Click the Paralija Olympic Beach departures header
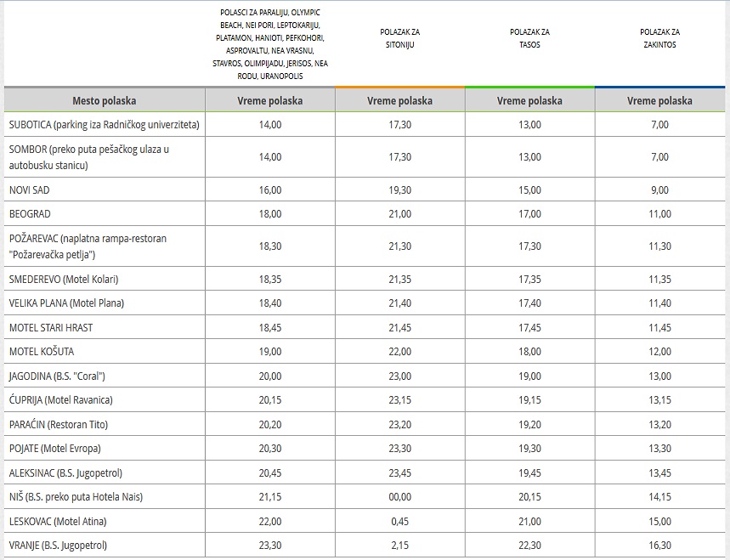Screen dimensions: 730x560 [270, 44]
